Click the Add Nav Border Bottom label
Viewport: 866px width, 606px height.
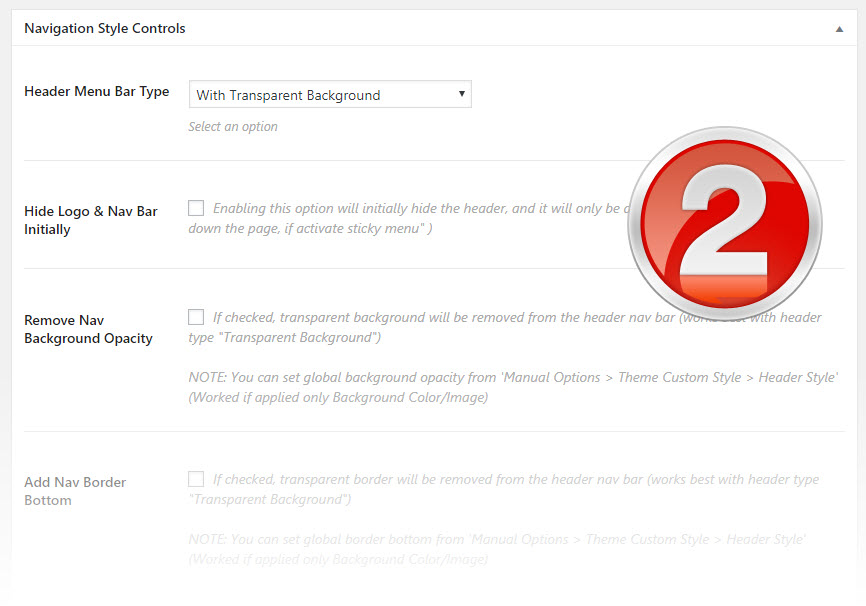[x=75, y=491]
